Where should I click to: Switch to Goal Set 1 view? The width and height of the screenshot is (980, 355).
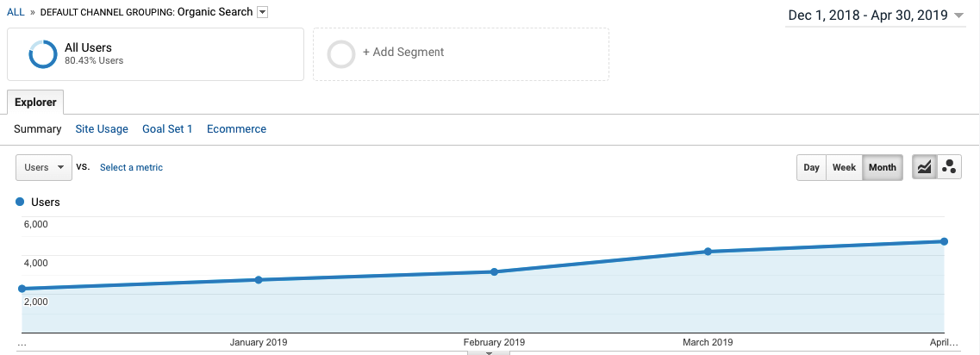[167, 128]
